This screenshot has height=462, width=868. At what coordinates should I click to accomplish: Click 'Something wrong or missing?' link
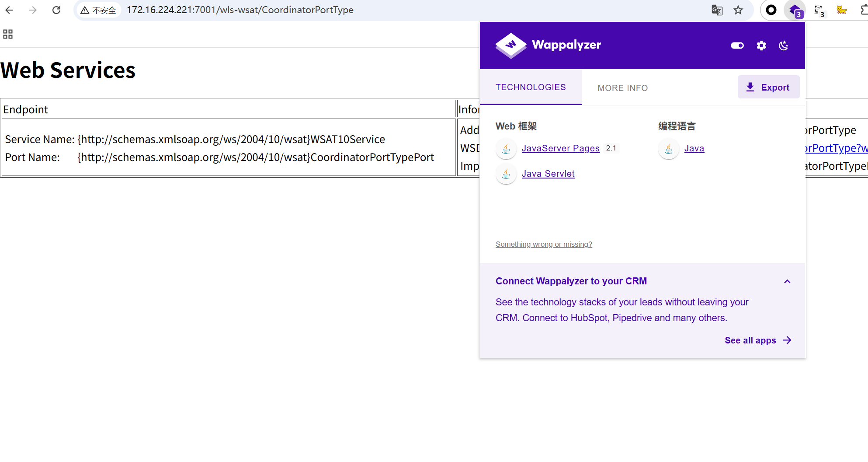pos(544,244)
